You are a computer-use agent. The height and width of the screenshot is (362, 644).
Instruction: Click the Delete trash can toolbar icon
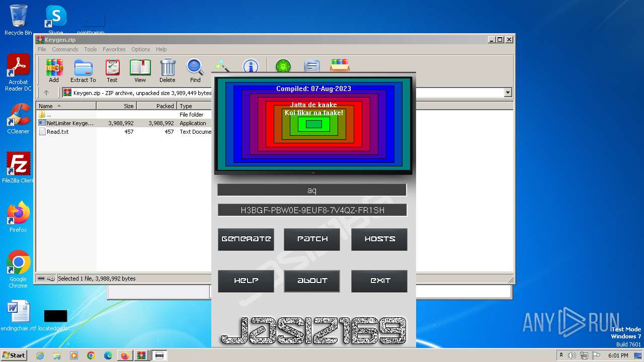168,71
